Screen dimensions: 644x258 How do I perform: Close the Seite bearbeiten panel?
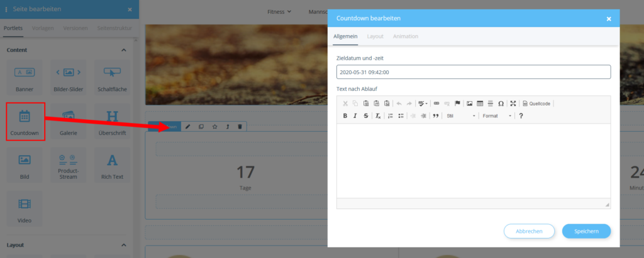click(130, 9)
